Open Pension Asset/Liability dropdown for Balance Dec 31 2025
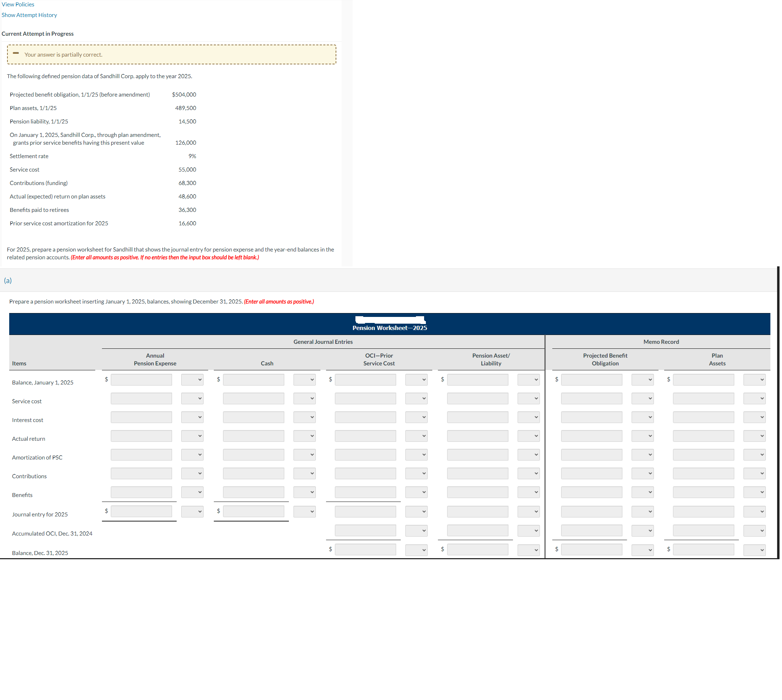782x700 pixels. tap(528, 549)
